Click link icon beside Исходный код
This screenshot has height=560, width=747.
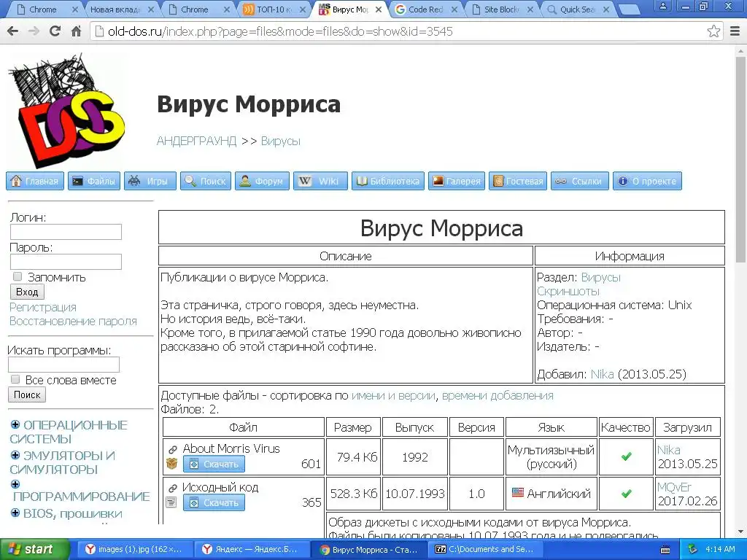tap(173, 488)
